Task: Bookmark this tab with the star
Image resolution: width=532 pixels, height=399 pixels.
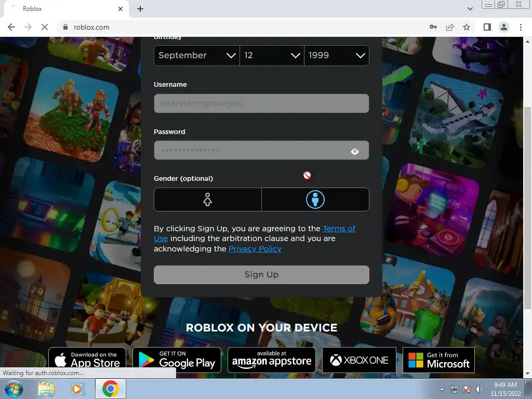Action: (x=467, y=27)
